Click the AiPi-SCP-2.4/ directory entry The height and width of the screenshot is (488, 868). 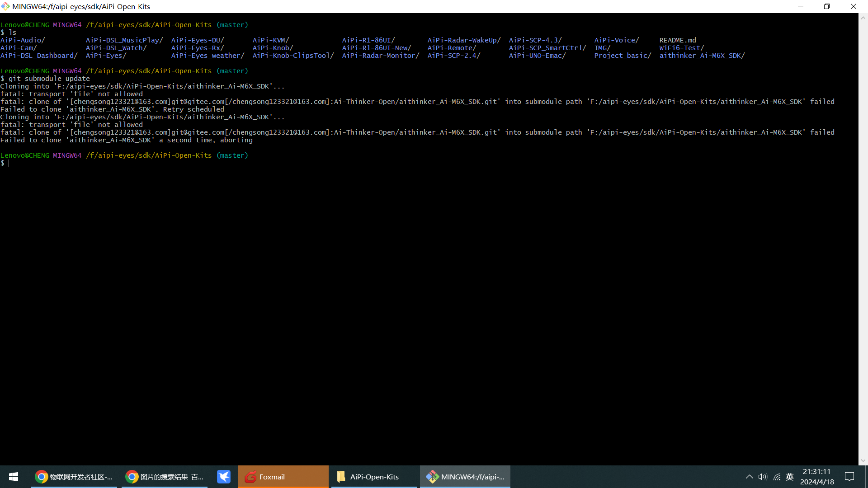tap(454, 56)
